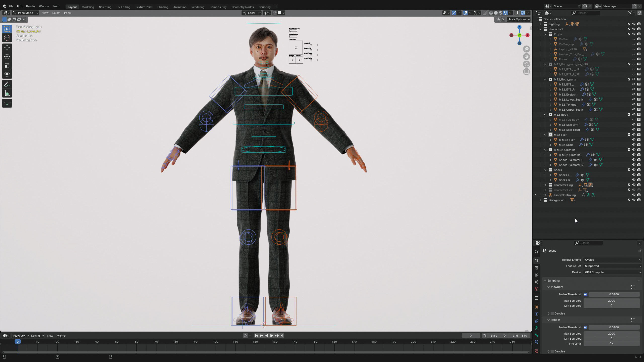This screenshot has height=362, width=644.
Task: Select the Select Box tool
Action: (7, 29)
